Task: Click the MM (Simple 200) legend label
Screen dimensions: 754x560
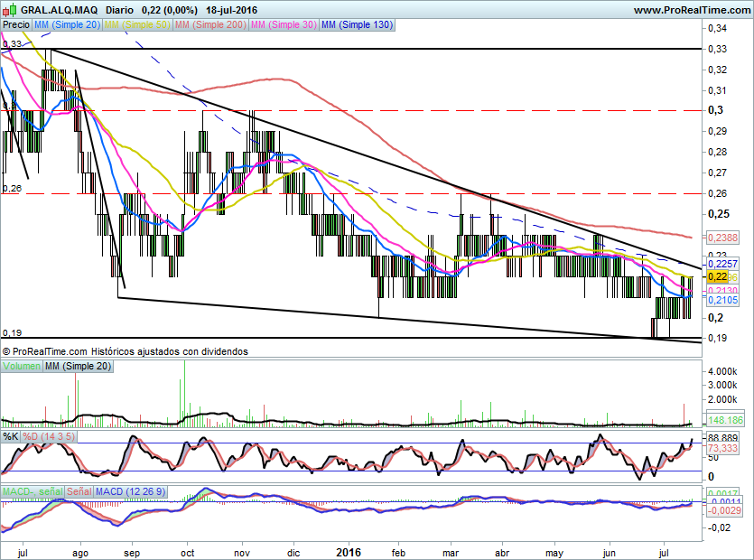Action: pyautogui.click(x=209, y=25)
